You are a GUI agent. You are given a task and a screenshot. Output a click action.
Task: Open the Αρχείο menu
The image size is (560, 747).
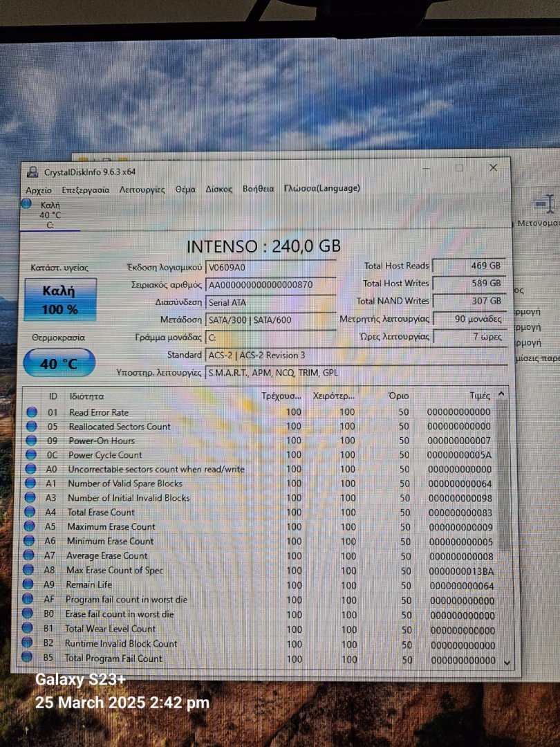coord(39,190)
